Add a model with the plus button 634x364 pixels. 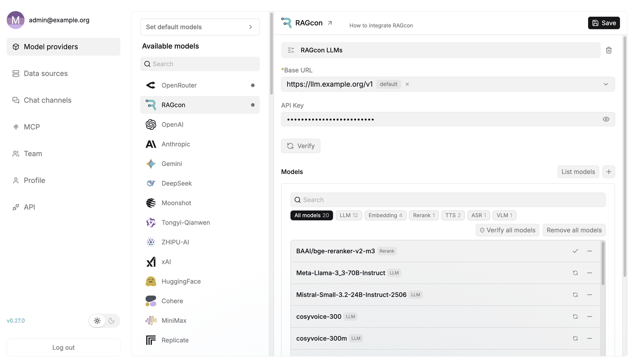click(609, 172)
